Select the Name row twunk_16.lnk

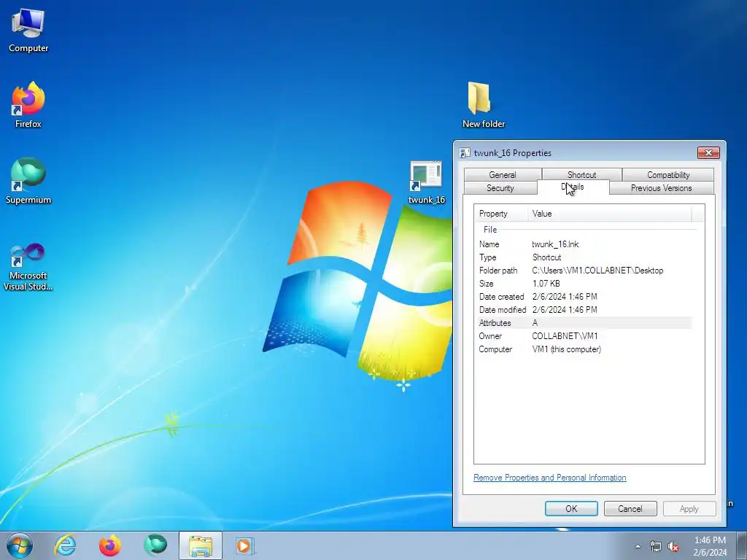click(x=584, y=244)
